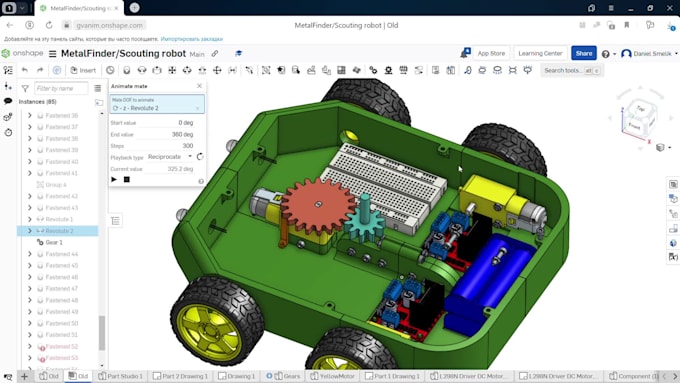The image size is (680, 383).
Task: Open the Help menu dropdown
Action: point(608,54)
